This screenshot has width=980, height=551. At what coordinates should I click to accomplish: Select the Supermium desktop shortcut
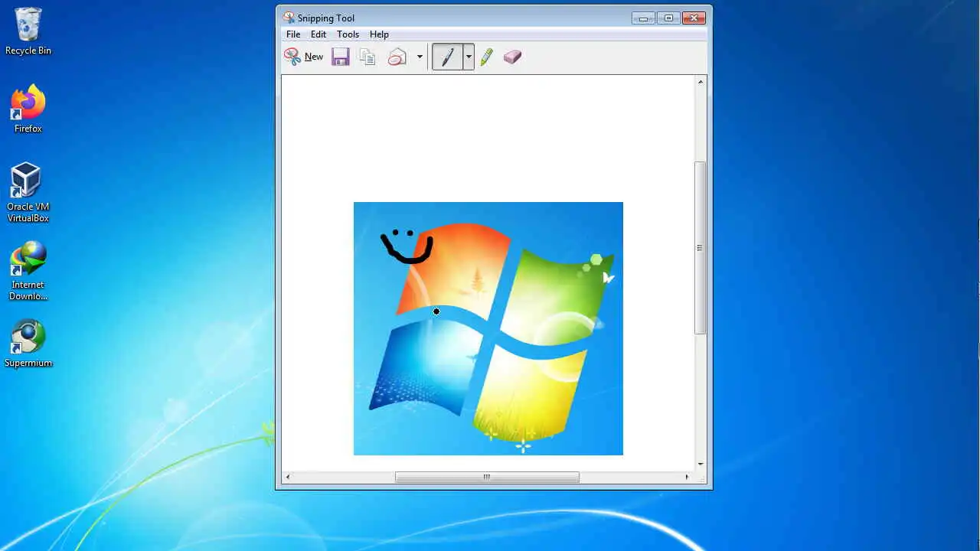click(28, 343)
